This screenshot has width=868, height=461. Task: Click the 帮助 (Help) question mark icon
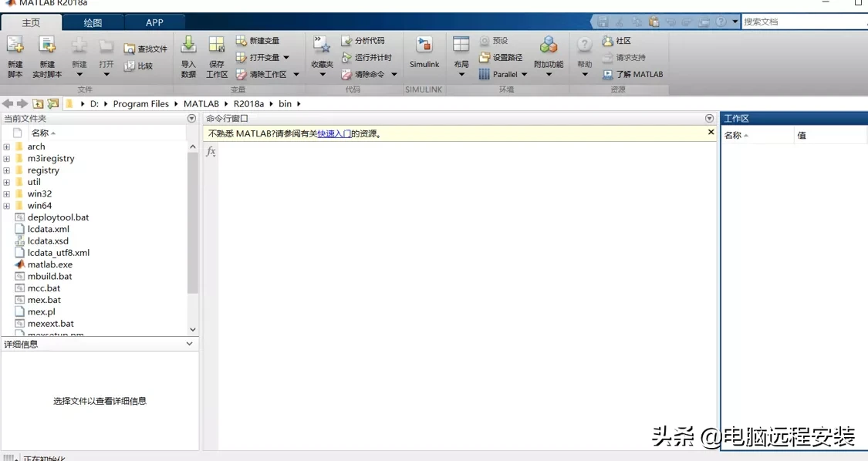click(585, 45)
